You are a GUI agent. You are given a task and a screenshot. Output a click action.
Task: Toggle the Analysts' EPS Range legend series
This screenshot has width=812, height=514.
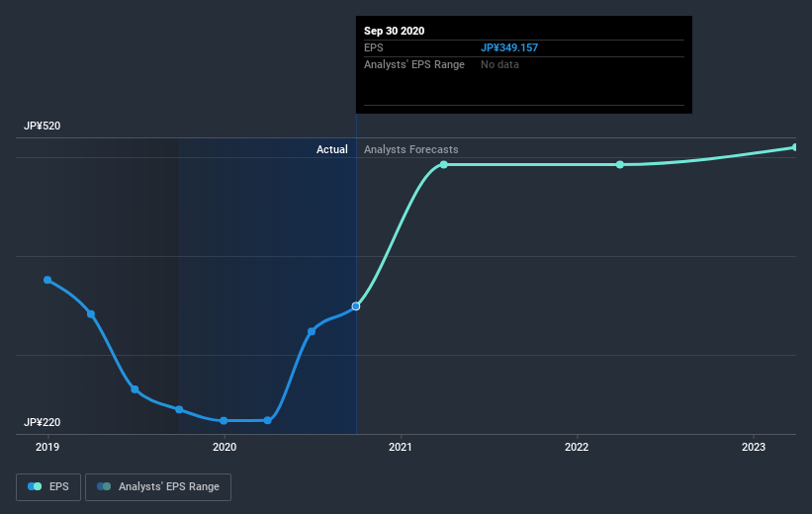point(158,486)
